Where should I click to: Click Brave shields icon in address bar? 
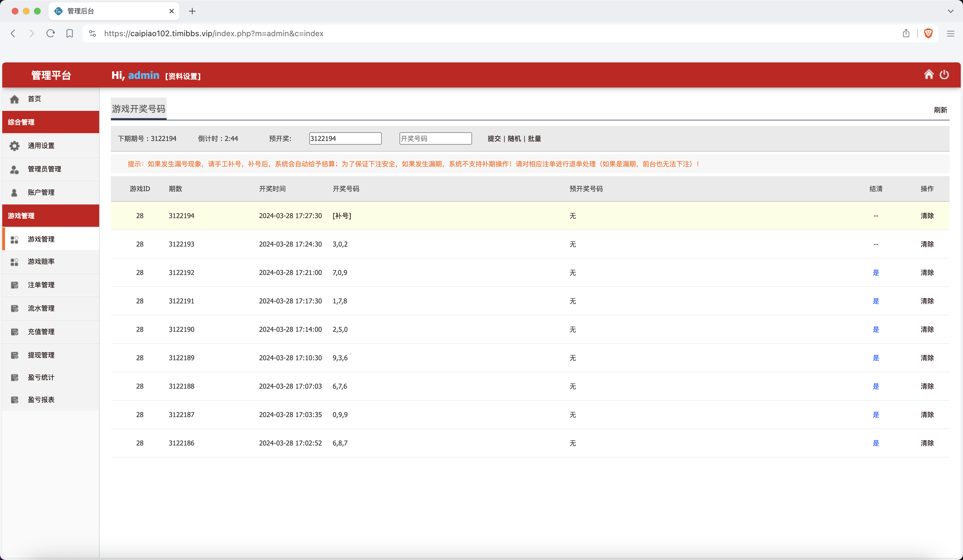coord(928,34)
